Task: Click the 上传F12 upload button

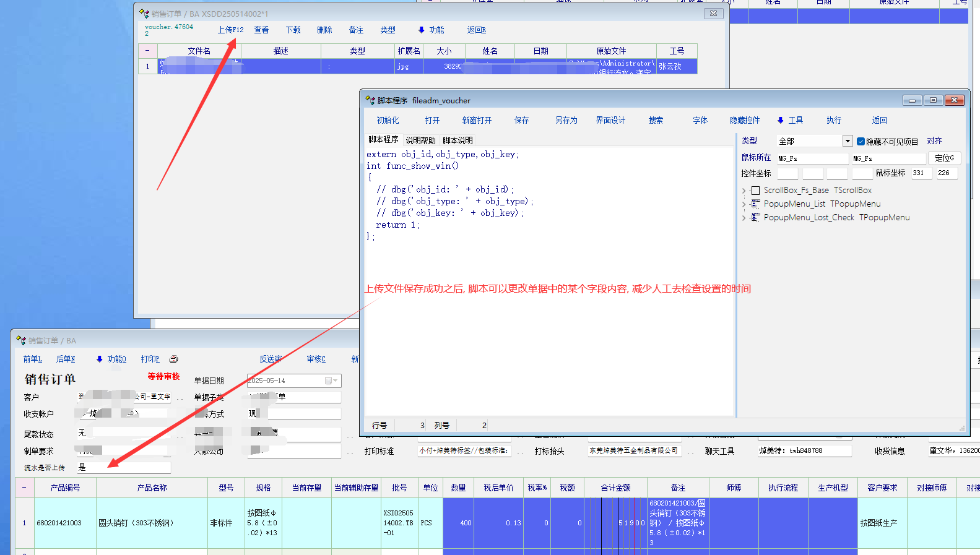Action: (230, 30)
